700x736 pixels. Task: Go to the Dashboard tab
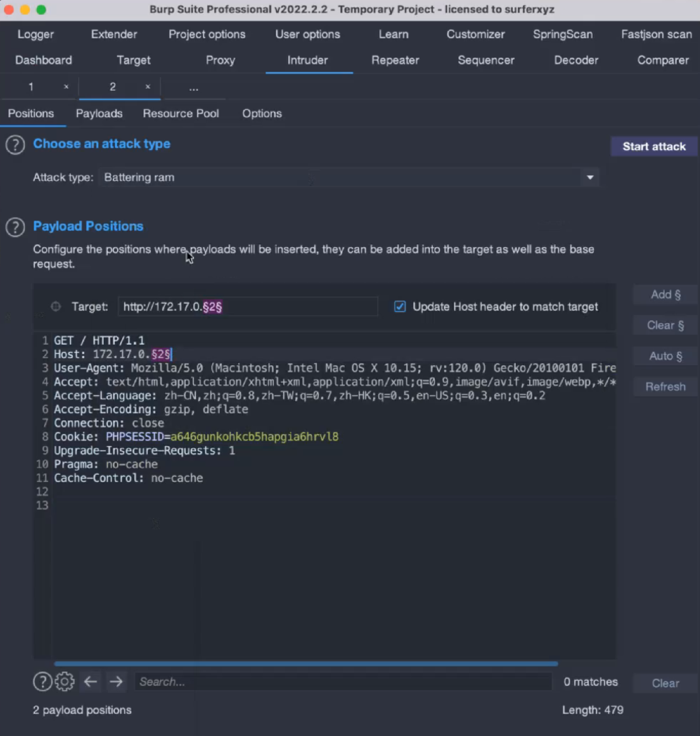(x=43, y=60)
